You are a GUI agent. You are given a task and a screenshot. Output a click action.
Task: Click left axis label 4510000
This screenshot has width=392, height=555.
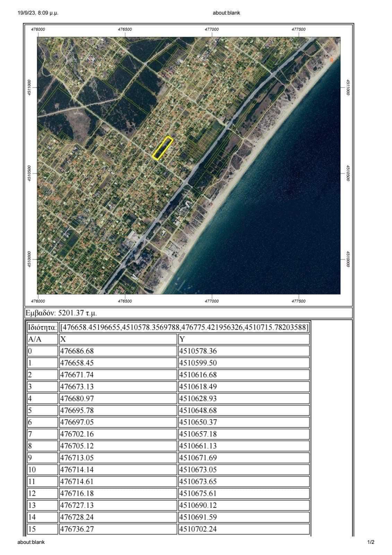[29, 259]
